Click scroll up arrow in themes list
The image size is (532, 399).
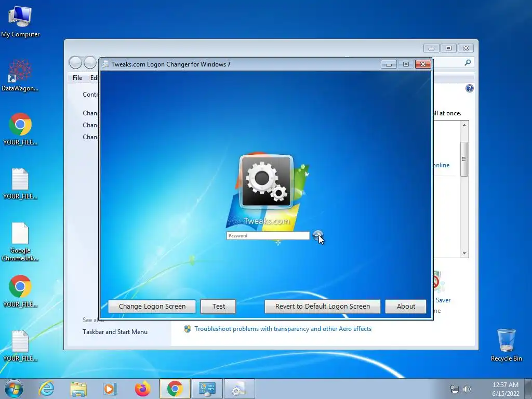tap(464, 125)
